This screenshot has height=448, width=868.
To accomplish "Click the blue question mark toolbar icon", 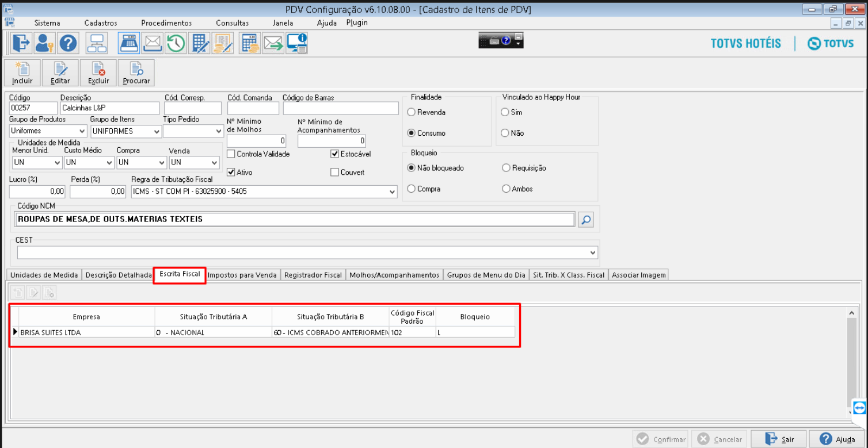I will tap(68, 43).
